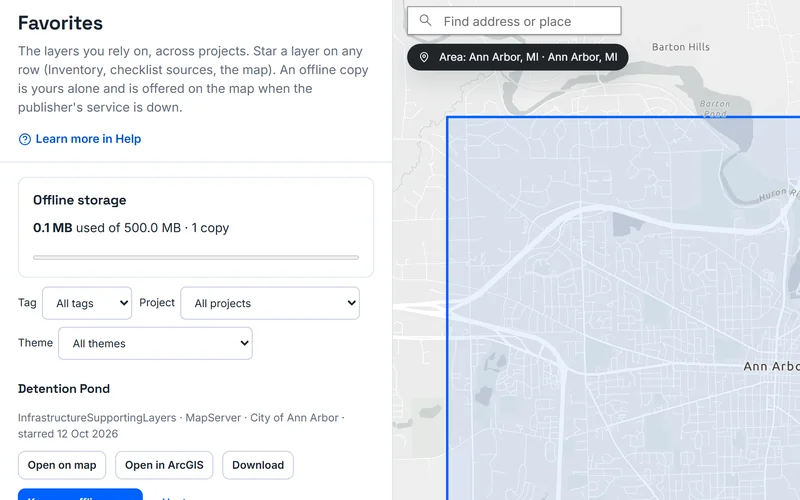Image resolution: width=800 pixels, height=500 pixels.
Task: Click the location pin icon in Area chip
Action: click(424, 57)
